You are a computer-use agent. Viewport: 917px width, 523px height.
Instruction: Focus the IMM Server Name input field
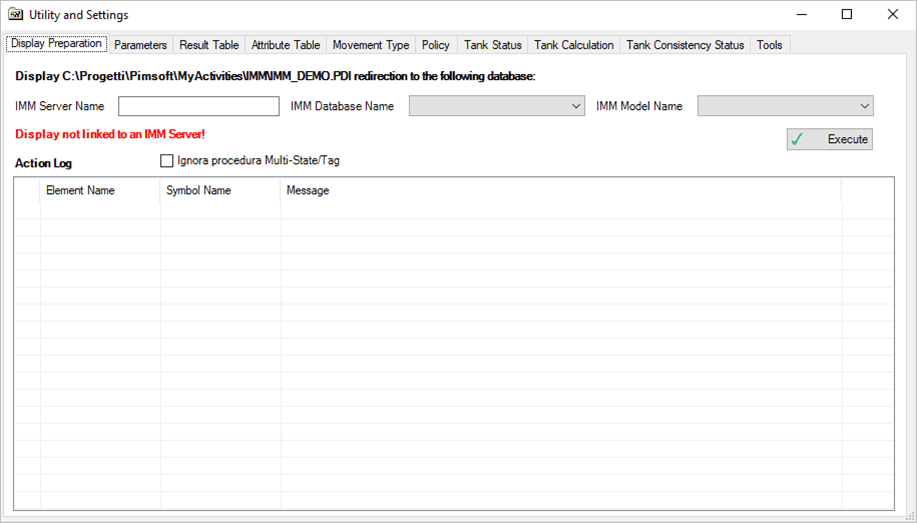pyautogui.click(x=199, y=106)
